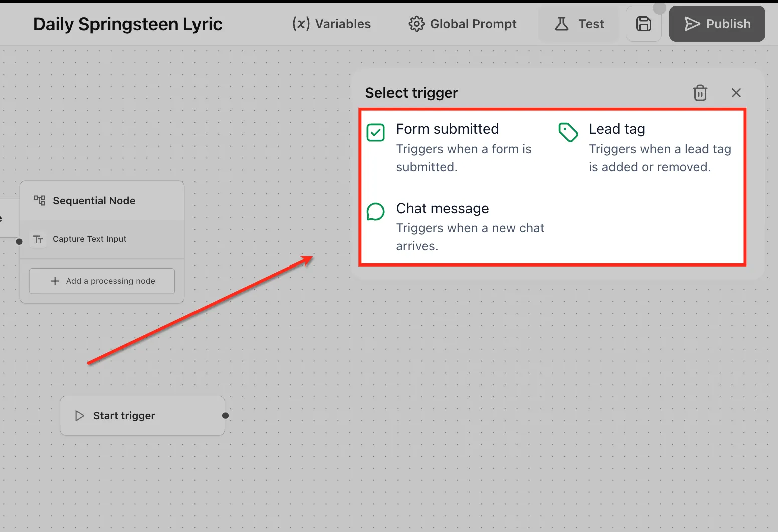778x532 pixels.
Task: Click the Start trigger play icon
Action: tap(79, 416)
